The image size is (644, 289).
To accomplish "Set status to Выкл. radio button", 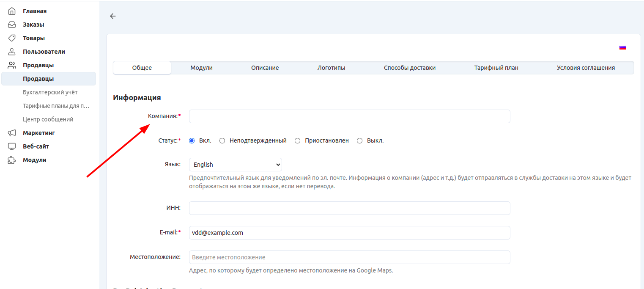I will click(360, 141).
